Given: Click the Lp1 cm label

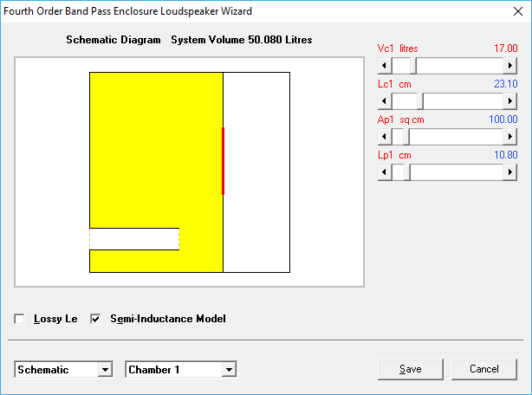Looking at the screenshot, I should pyautogui.click(x=394, y=155).
